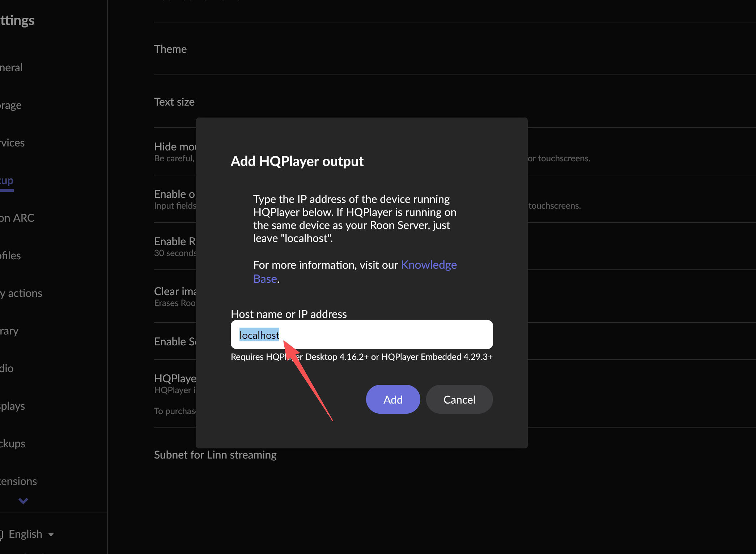Open the Play actions settings tab

point(21,293)
